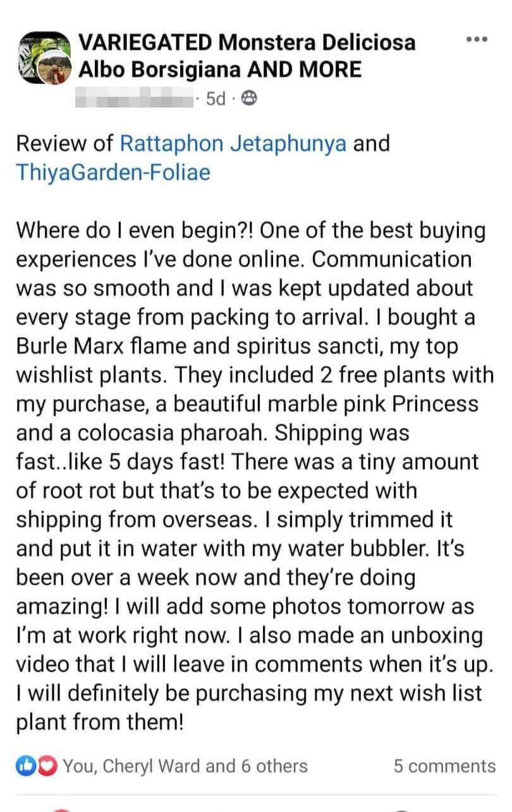Click the final 'plant from them!' line
The height and width of the screenshot is (812, 512).
[x=99, y=722]
